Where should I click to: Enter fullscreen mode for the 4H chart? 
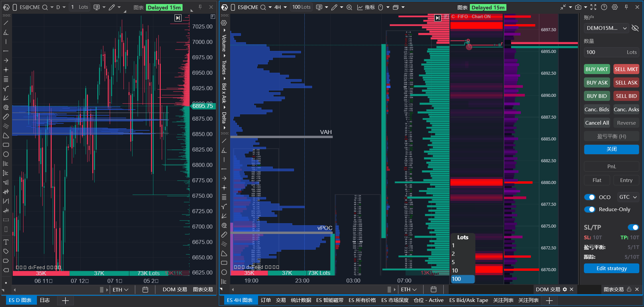[593, 7]
